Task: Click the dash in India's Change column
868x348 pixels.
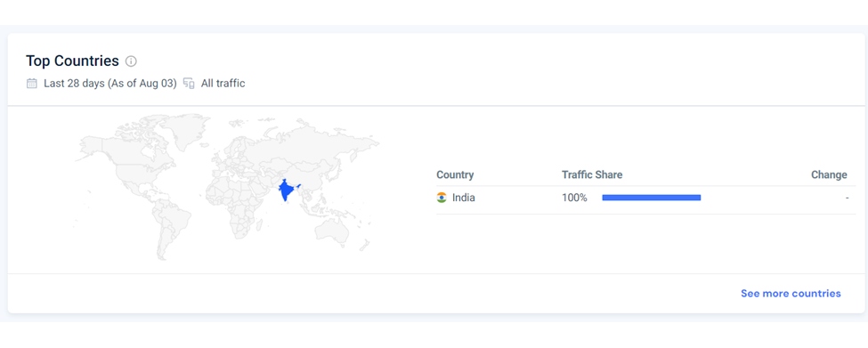Action: tap(847, 198)
